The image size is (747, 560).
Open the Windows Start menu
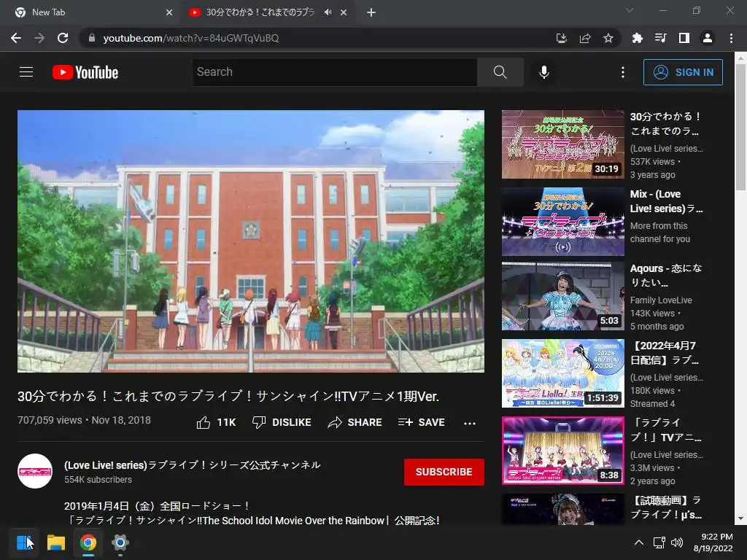[24, 542]
